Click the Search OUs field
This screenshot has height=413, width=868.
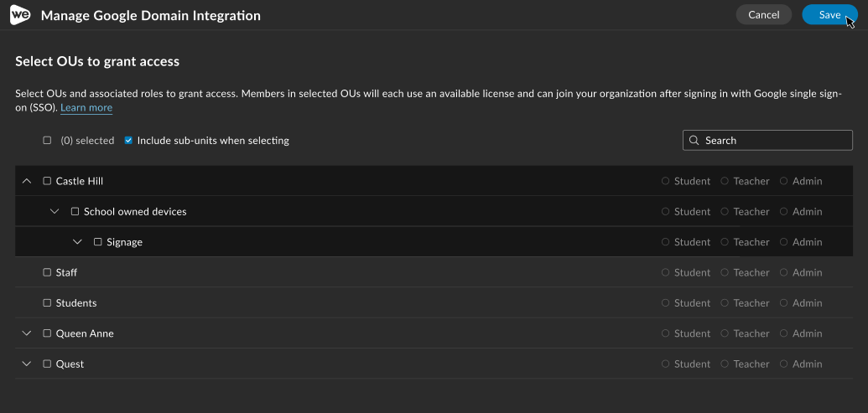pos(767,141)
